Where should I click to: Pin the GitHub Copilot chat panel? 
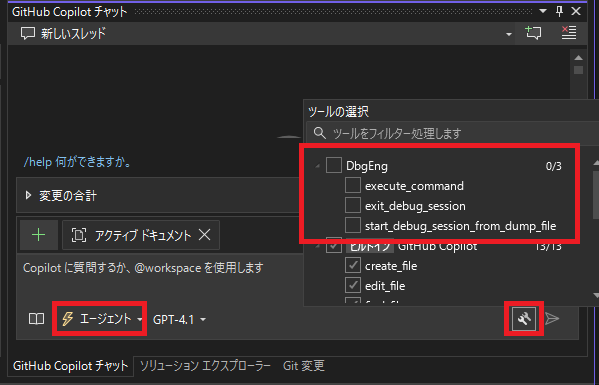tap(559, 11)
